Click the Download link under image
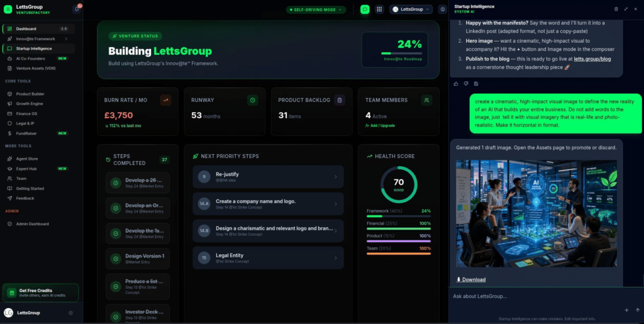Image resolution: width=644 pixels, height=324 pixels. [471, 280]
